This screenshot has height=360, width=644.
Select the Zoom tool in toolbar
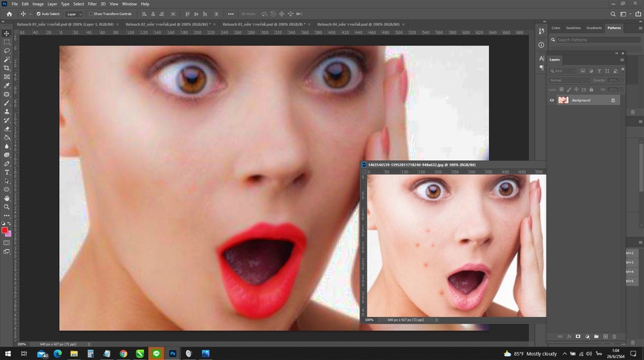pos(7,207)
